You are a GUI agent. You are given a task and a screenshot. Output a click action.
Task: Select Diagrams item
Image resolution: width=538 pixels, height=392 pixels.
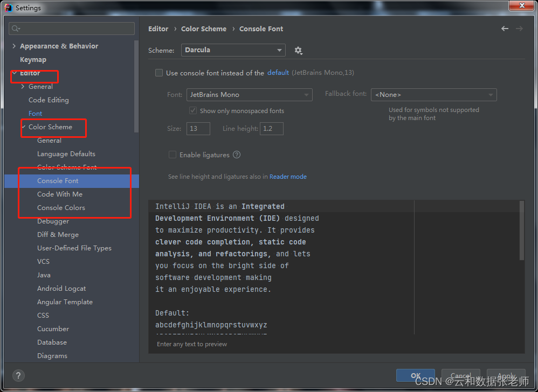point(52,356)
